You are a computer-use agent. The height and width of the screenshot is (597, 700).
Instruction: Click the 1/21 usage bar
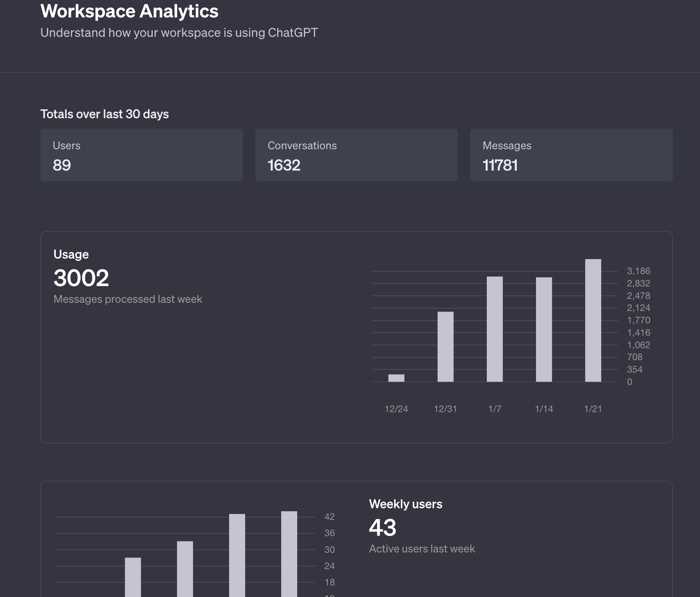(x=593, y=320)
